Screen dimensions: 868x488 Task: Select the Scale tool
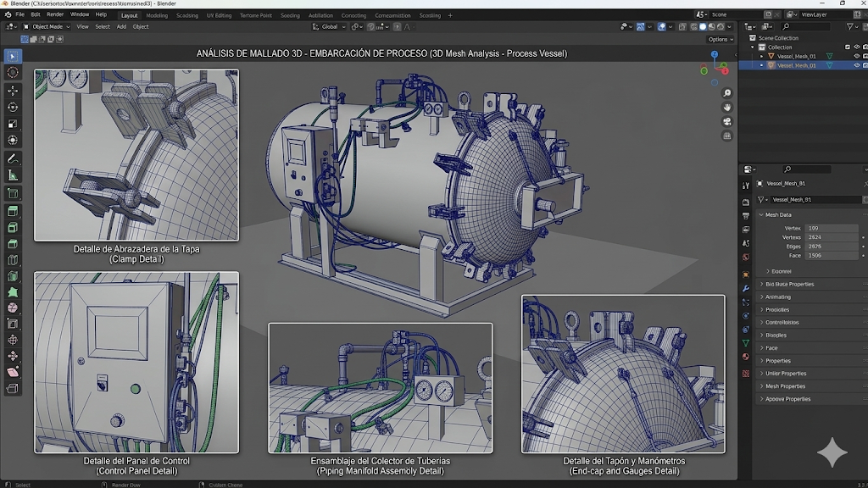click(x=13, y=124)
